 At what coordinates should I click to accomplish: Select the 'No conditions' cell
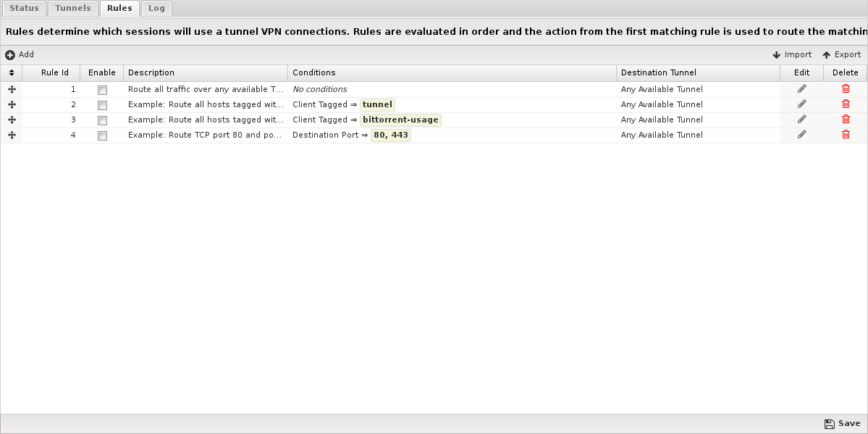point(319,89)
